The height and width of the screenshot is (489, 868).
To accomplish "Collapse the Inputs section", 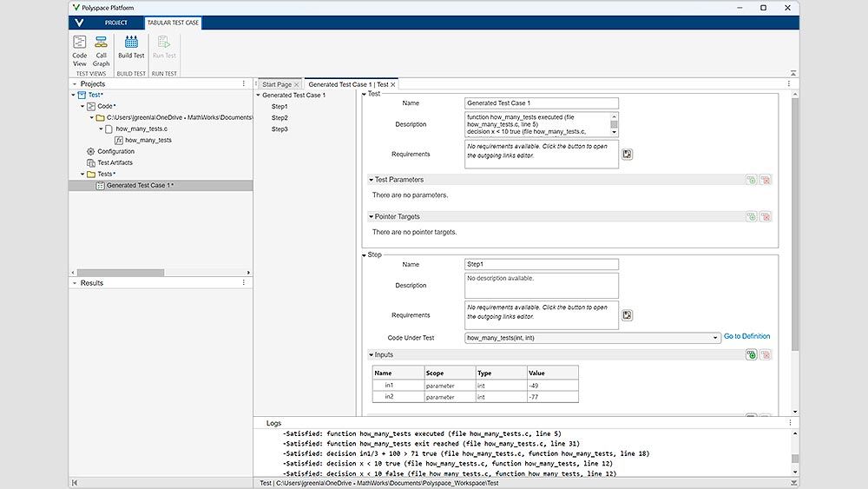I will tap(371, 354).
